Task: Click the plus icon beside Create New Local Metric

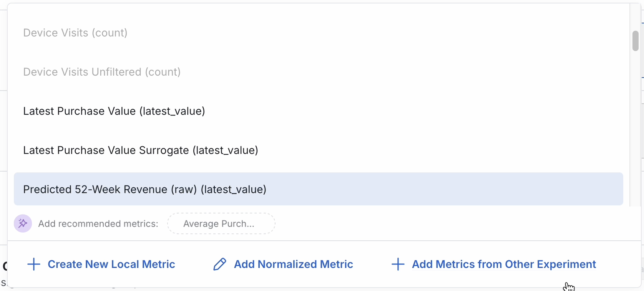Action: click(34, 264)
